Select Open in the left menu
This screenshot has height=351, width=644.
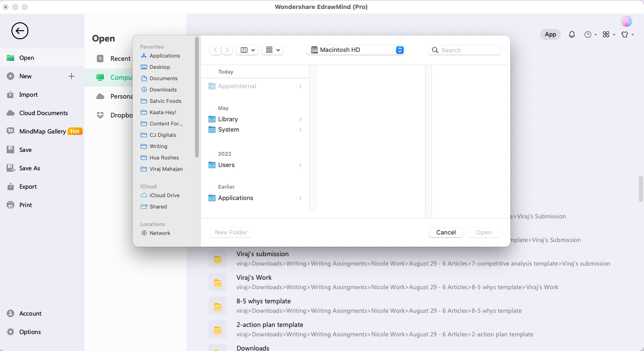(x=42, y=58)
